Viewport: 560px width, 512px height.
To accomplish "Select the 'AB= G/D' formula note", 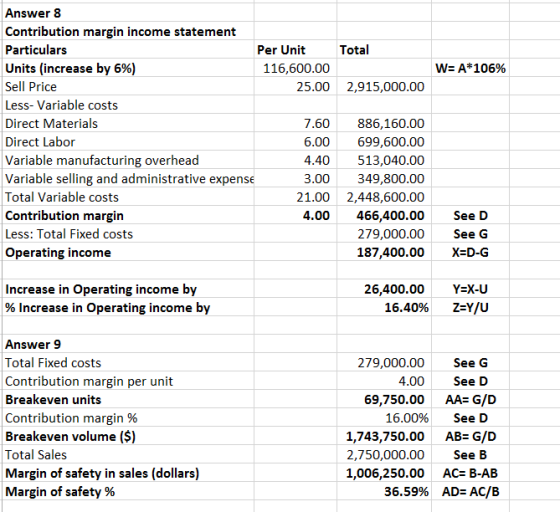I will [x=470, y=437].
